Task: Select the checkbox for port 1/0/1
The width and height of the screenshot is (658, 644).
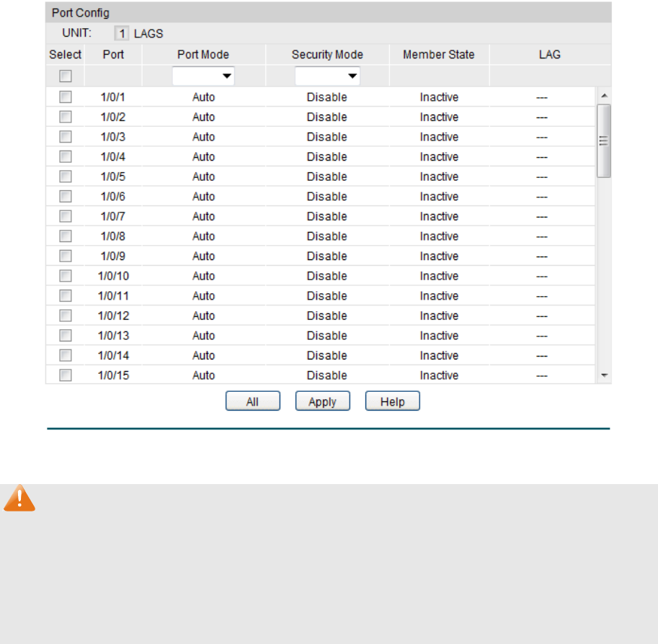Action: [x=66, y=97]
